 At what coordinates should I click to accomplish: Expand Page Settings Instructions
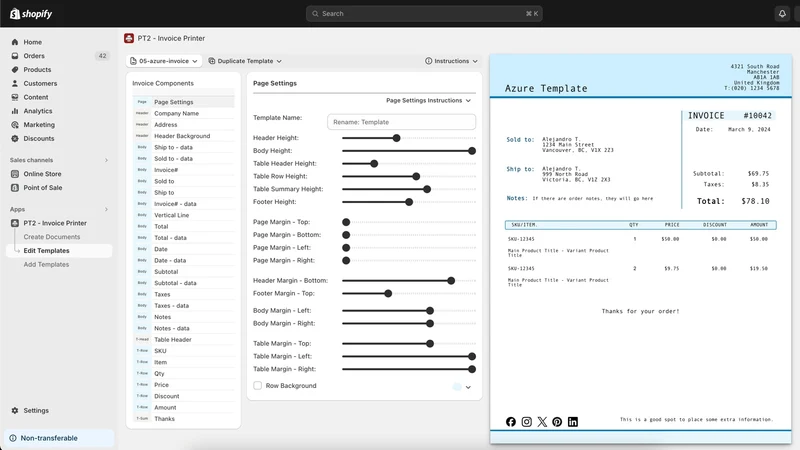tap(428, 101)
